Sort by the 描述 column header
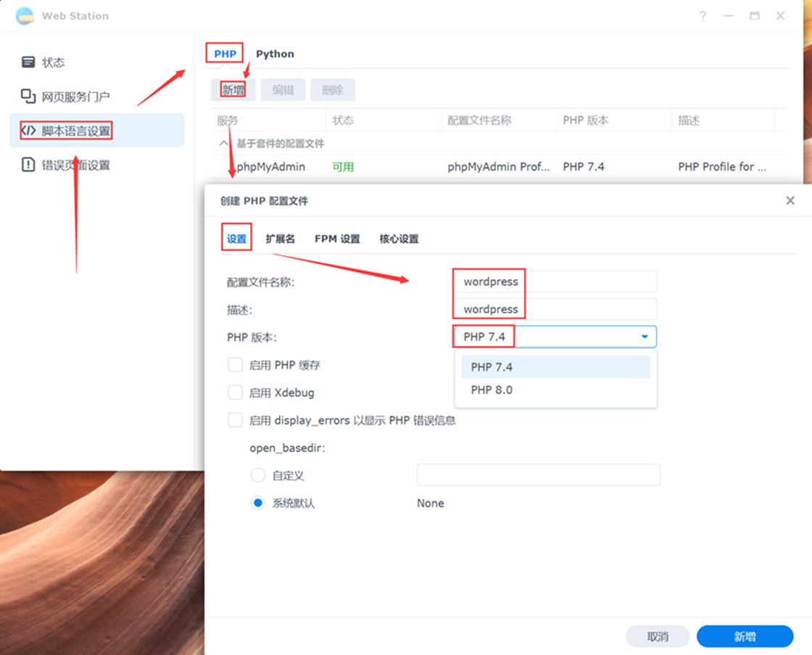 tap(722, 120)
